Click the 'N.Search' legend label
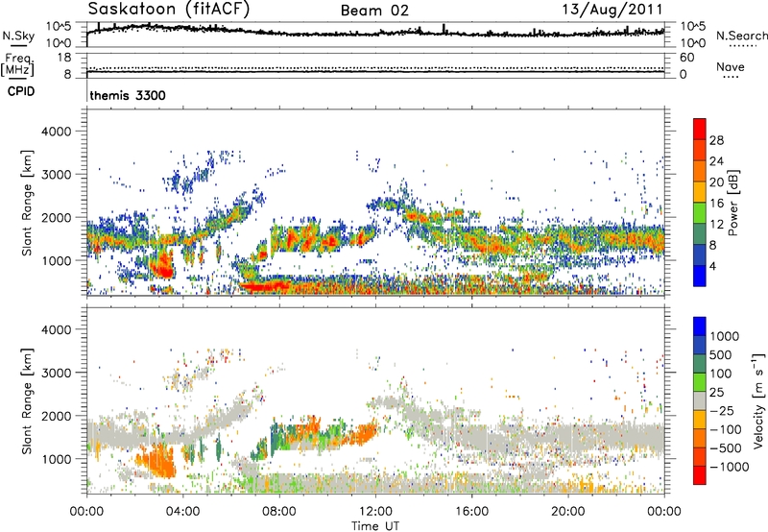This screenshot has height=532, width=768. [741, 36]
